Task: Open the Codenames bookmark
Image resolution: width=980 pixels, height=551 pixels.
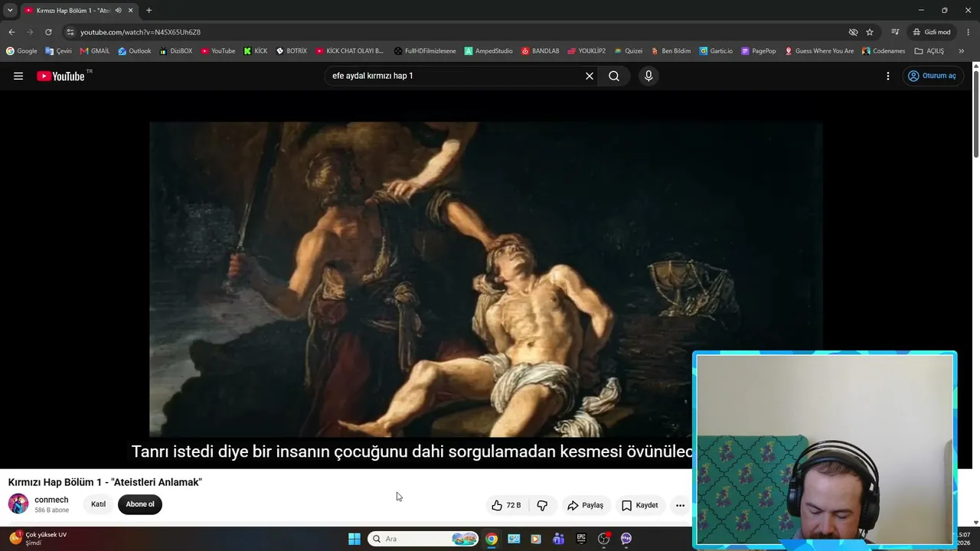Action: (883, 51)
